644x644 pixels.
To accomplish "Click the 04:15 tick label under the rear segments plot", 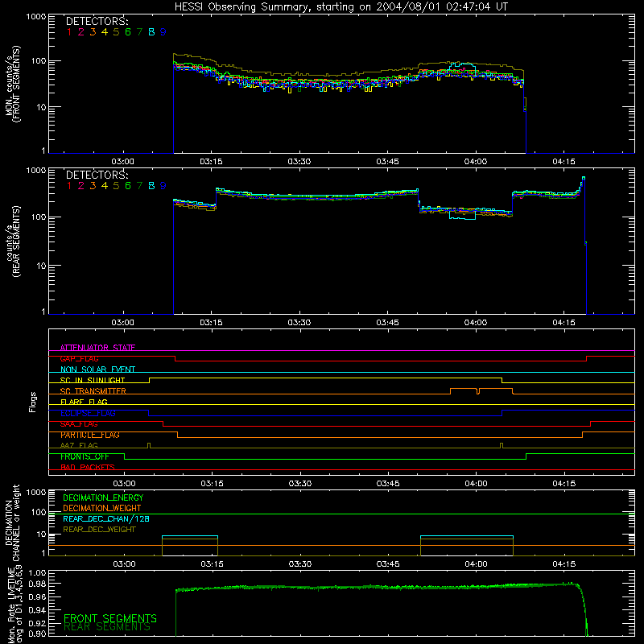I will pyautogui.click(x=563, y=323).
